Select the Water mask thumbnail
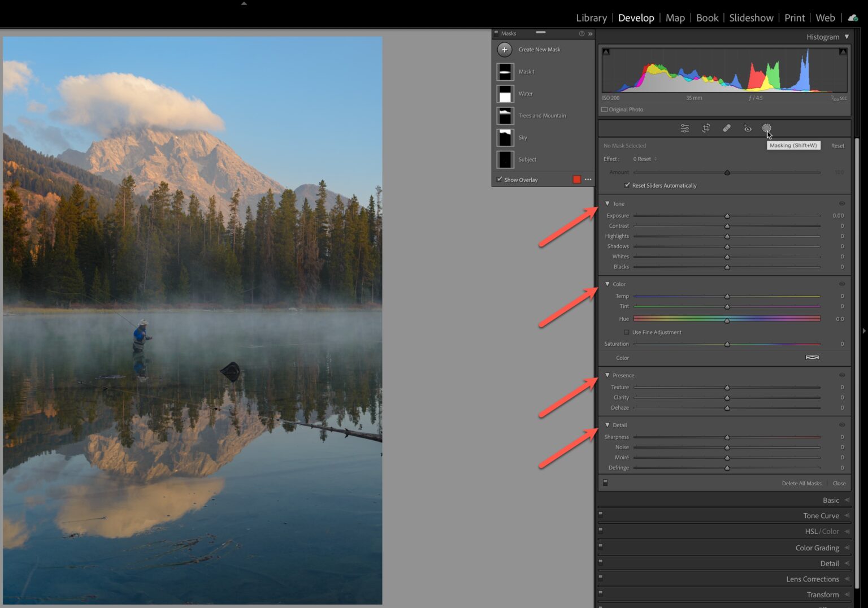Image resolution: width=868 pixels, height=608 pixels. pyautogui.click(x=505, y=93)
